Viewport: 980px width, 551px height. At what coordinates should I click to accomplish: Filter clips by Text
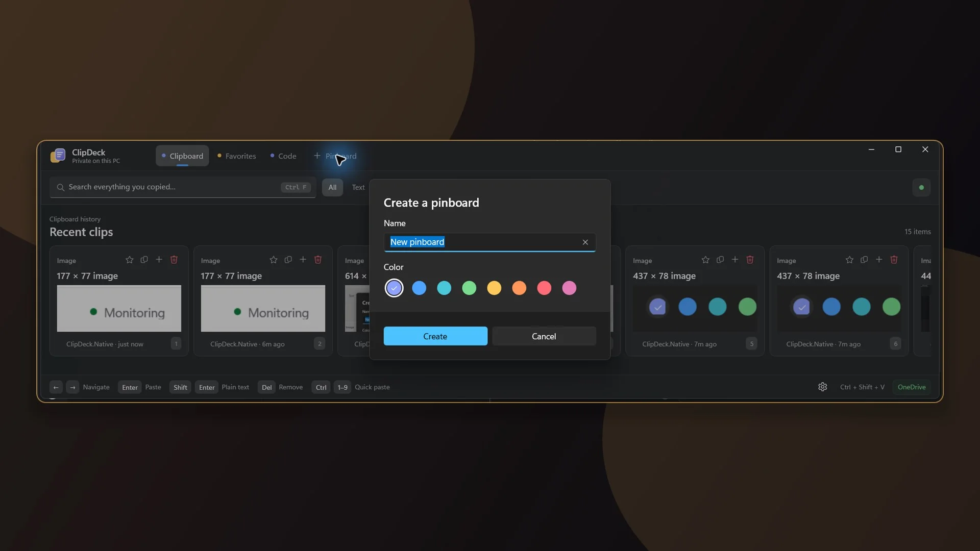click(x=358, y=188)
